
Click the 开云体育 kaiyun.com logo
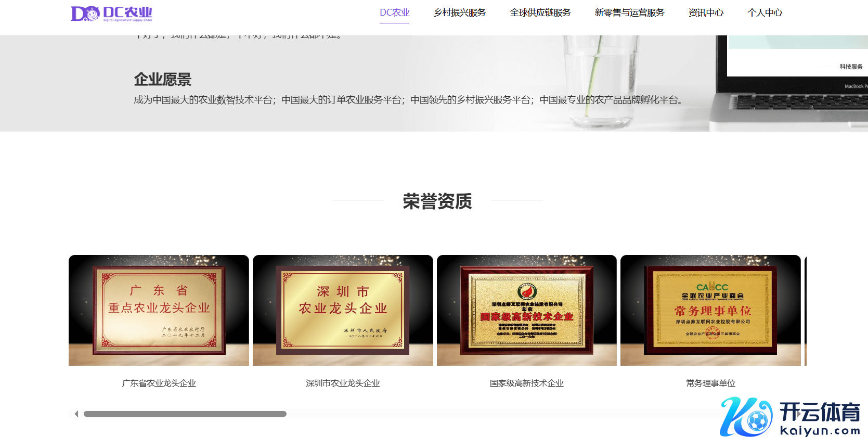pos(790,417)
